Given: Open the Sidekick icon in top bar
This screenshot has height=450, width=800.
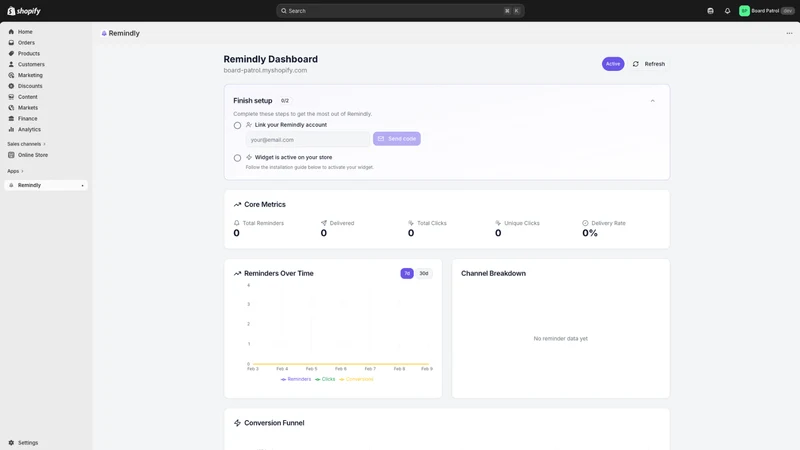Looking at the screenshot, I should (x=710, y=11).
